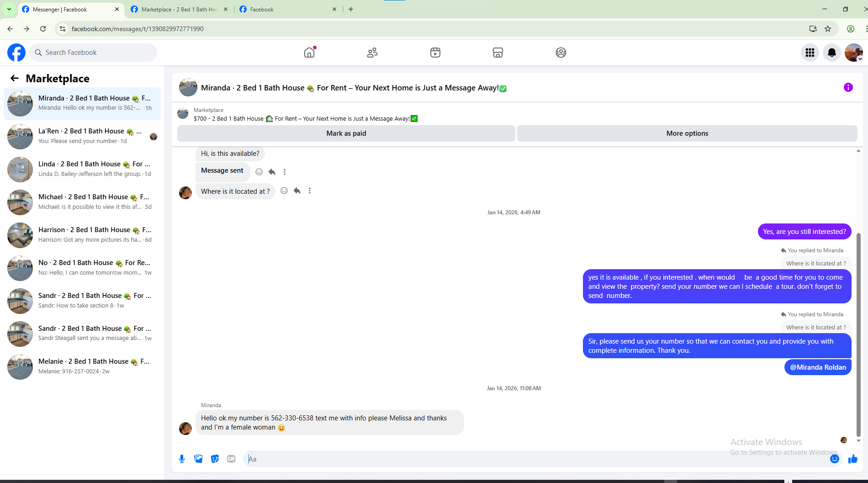Open the Friends icon in top navigation
Image resolution: width=868 pixels, height=483 pixels.
(x=372, y=53)
